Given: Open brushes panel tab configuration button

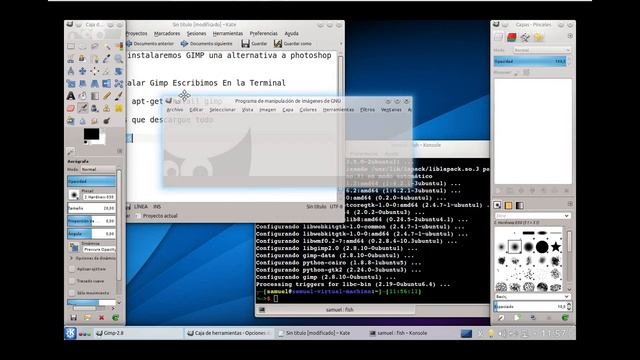Looking at the screenshot, I should coord(570,204).
